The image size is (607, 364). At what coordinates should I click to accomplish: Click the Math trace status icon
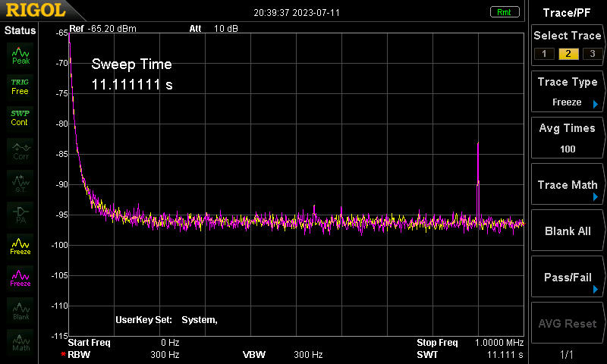point(20,342)
